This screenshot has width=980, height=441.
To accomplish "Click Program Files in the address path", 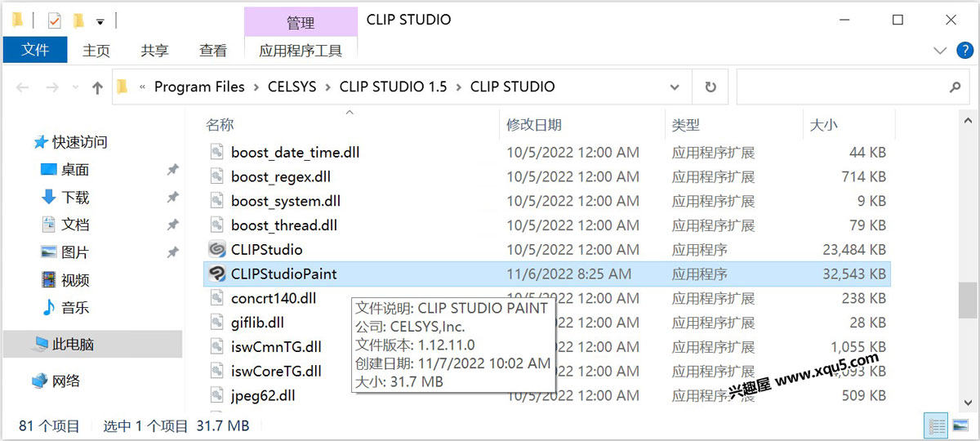I will click(x=199, y=87).
